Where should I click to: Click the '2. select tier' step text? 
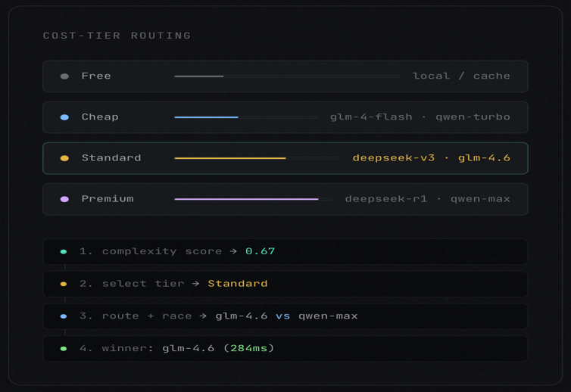[x=132, y=284]
